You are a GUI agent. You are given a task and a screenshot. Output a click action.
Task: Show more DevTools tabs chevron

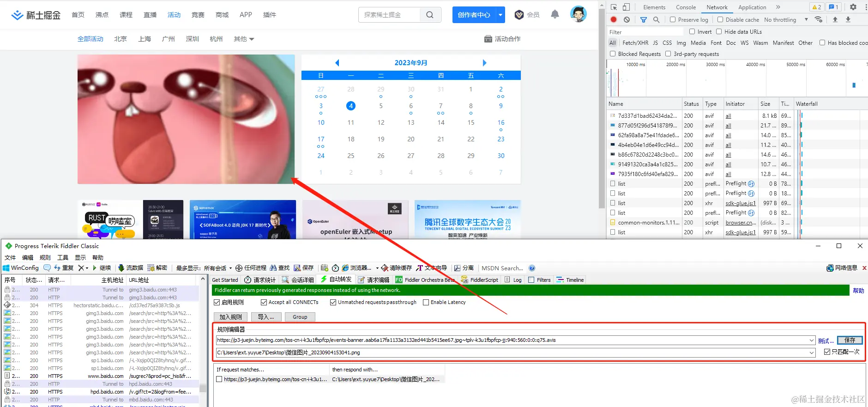coord(778,7)
